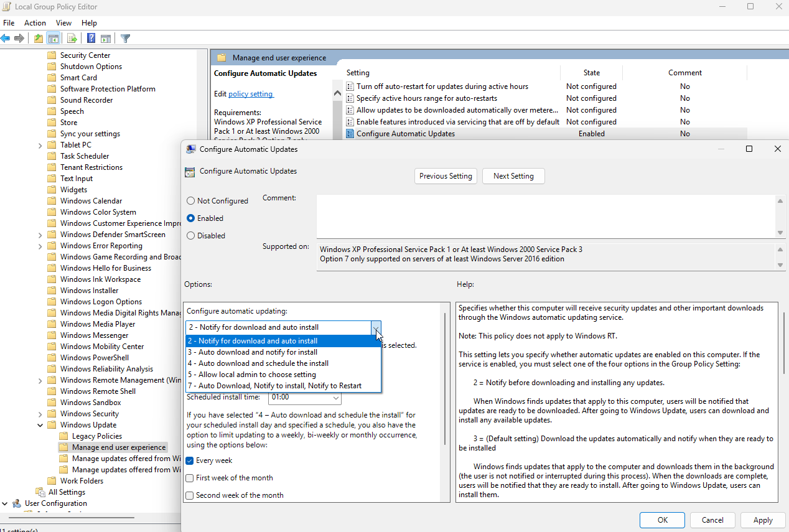Choose option 5 - Allow local admin to choose setting
The height and width of the screenshot is (532, 789).
tap(283, 375)
